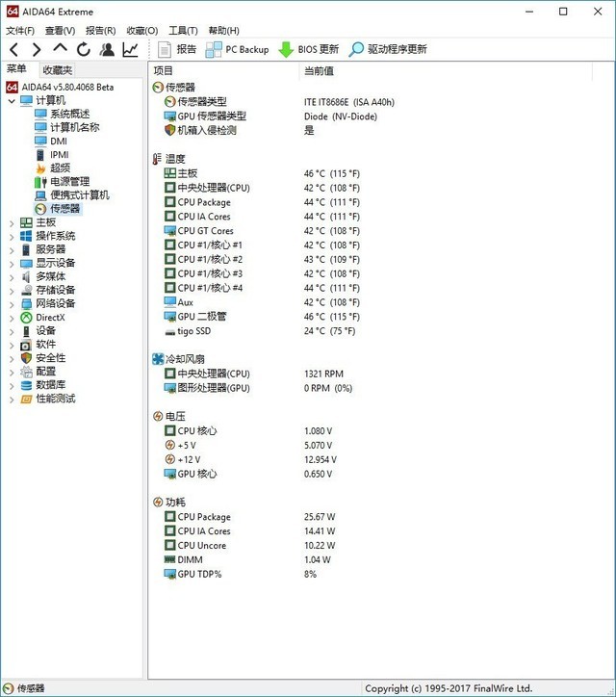Click the 设备 devices icon
This screenshot has height=697, width=616.
click(26, 331)
